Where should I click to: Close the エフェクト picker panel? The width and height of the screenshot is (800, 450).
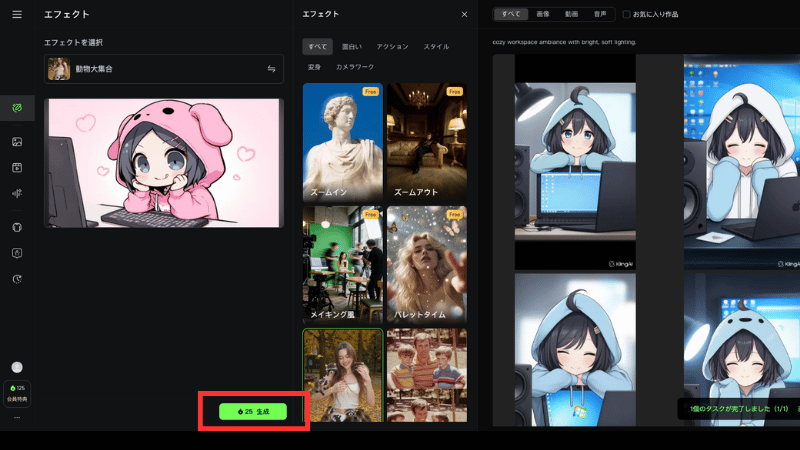(464, 14)
